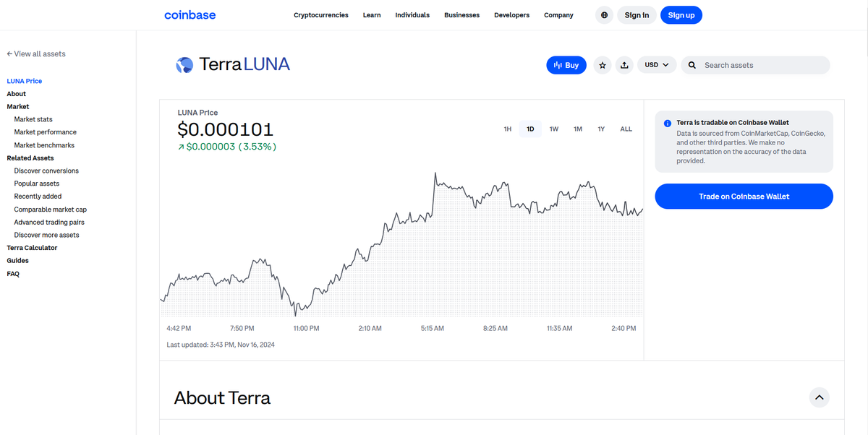
Task: Click the Coinbase logo
Action: (190, 14)
